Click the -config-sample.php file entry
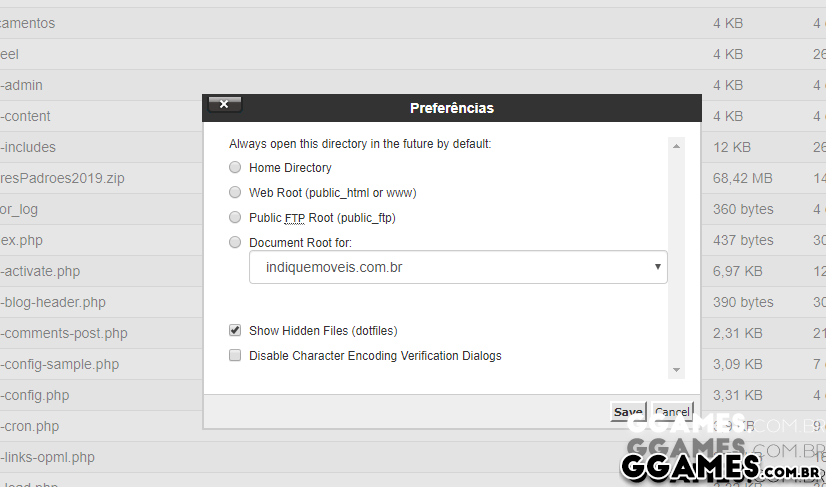 coord(60,364)
